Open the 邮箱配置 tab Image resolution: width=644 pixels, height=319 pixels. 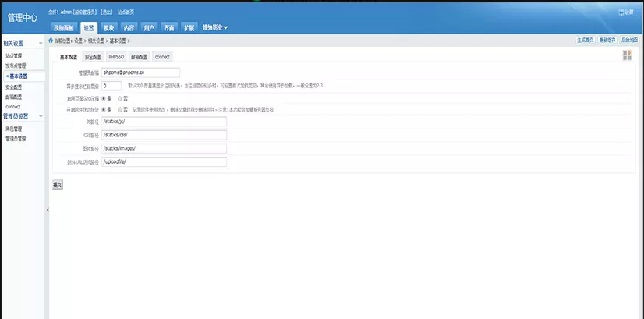[x=139, y=57]
